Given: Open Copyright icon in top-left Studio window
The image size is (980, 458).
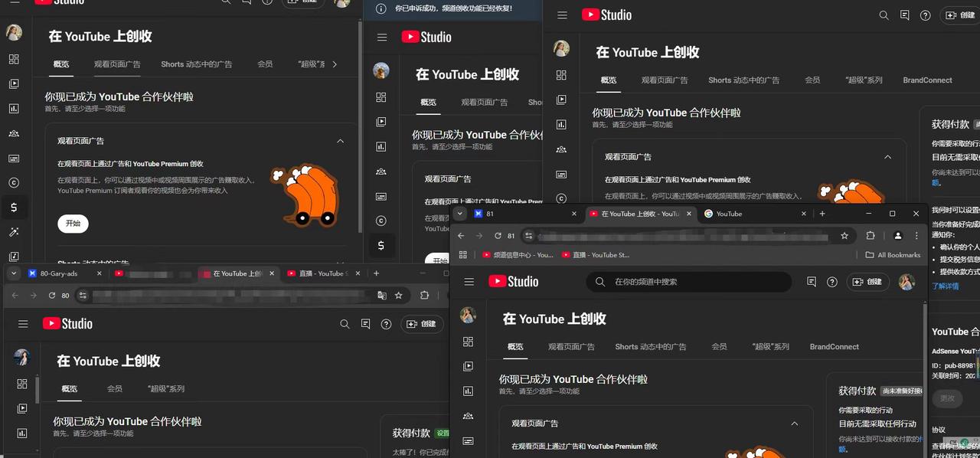Looking at the screenshot, I should 14,183.
